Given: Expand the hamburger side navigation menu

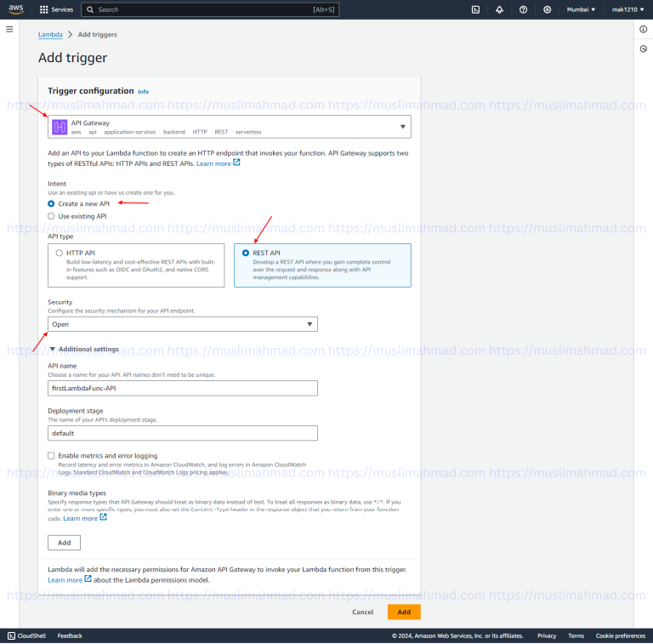Looking at the screenshot, I should [9, 29].
